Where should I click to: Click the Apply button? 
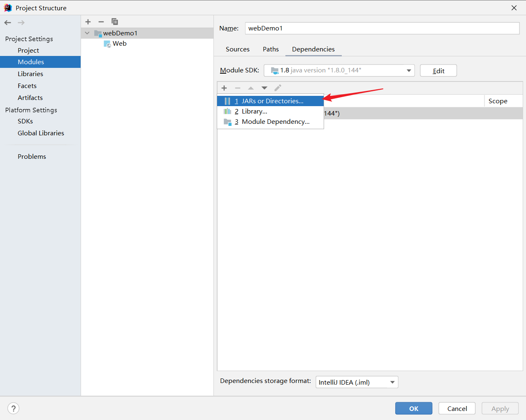pyautogui.click(x=500, y=408)
